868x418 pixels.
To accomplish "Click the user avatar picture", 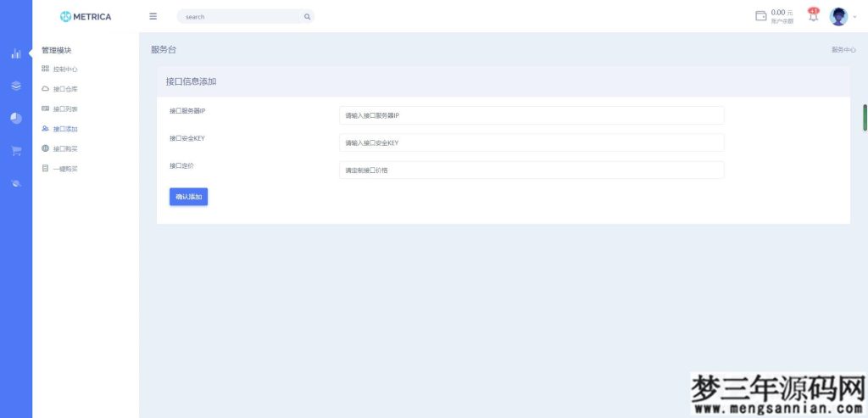I will [x=838, y=16].
